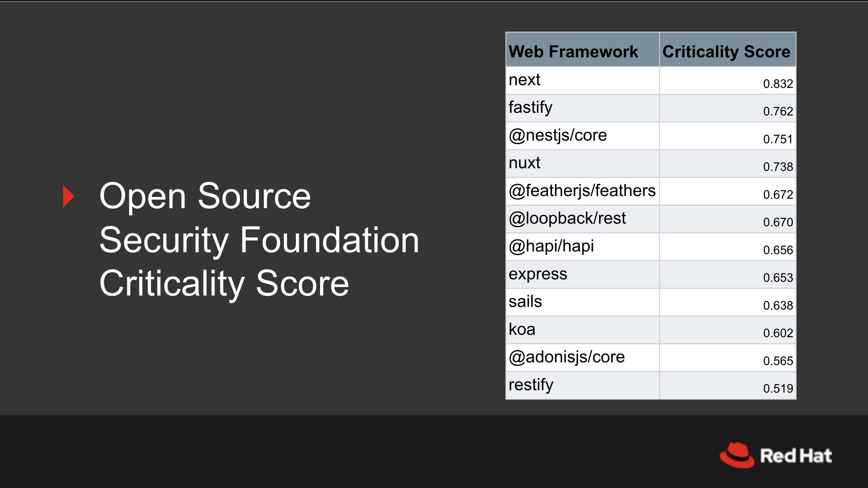Select the koa framework cell
This screenshot has height=488, width=868.
pos(522,329)
